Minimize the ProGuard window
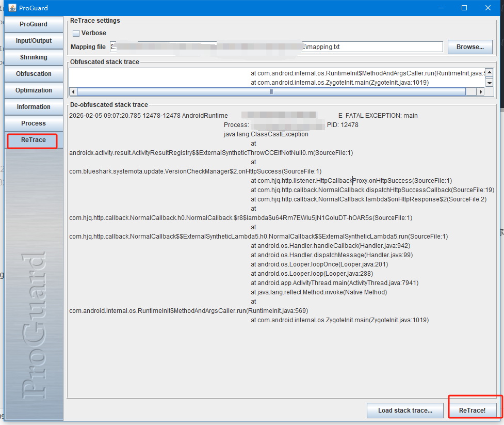Screen dimensions: 504x425 [x=441, y=8]
